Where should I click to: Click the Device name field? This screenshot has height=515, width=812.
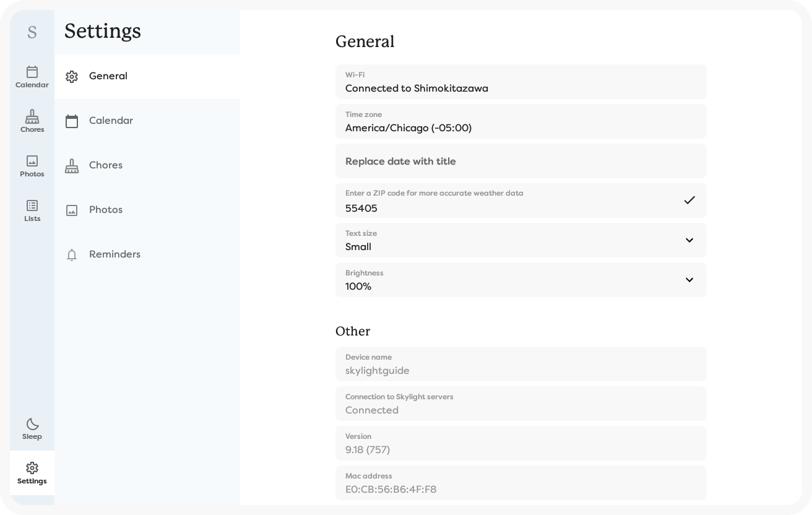[x=520, y=364]
